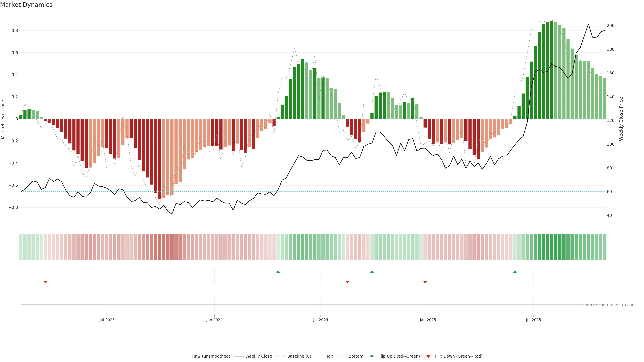Click the red Flip Down triangle just after Jul 2024
Screen dimensions: 644x362
(x=347, y=282)
